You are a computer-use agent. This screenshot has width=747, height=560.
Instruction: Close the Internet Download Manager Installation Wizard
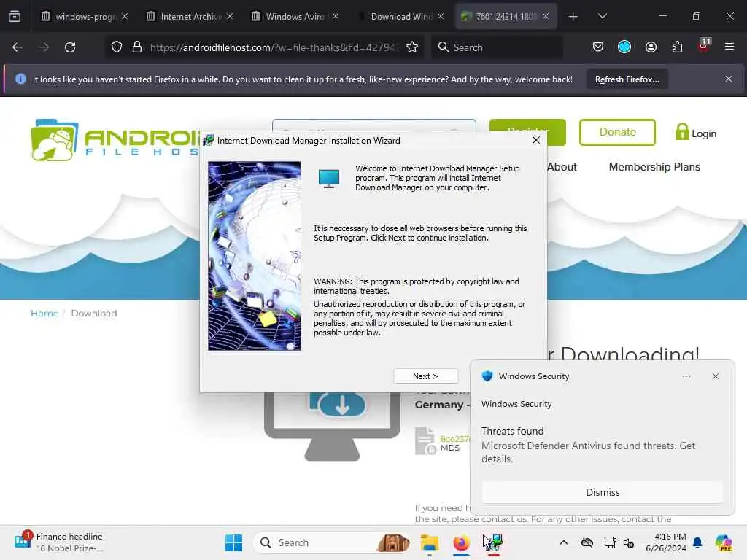click(536, 140)
